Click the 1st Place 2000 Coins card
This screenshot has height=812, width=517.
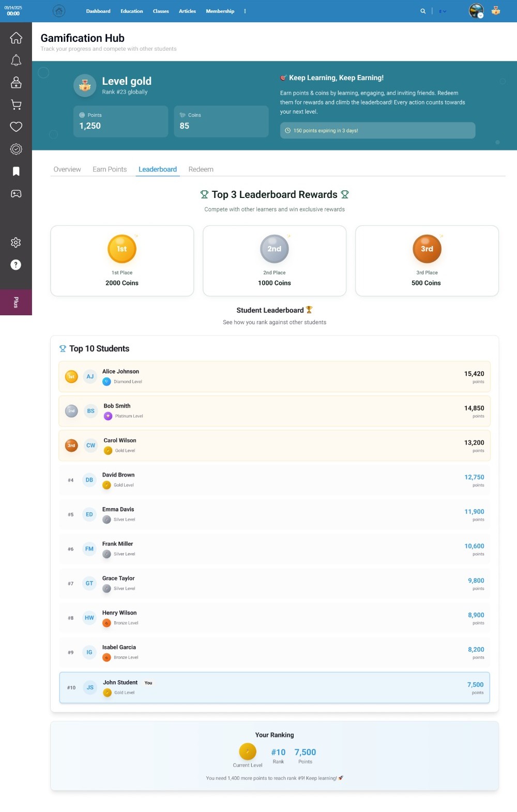pyautogui.click(x=122, y=261)
